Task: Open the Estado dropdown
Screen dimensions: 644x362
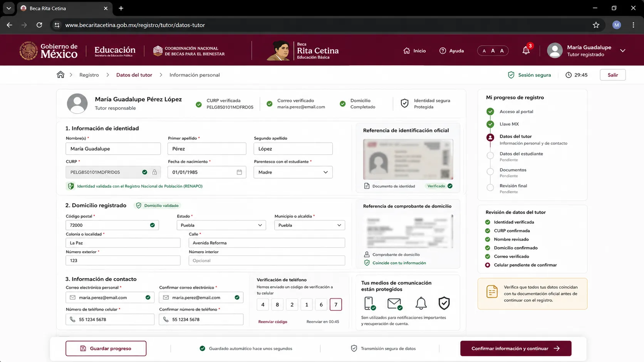Action: click(221, 225)
